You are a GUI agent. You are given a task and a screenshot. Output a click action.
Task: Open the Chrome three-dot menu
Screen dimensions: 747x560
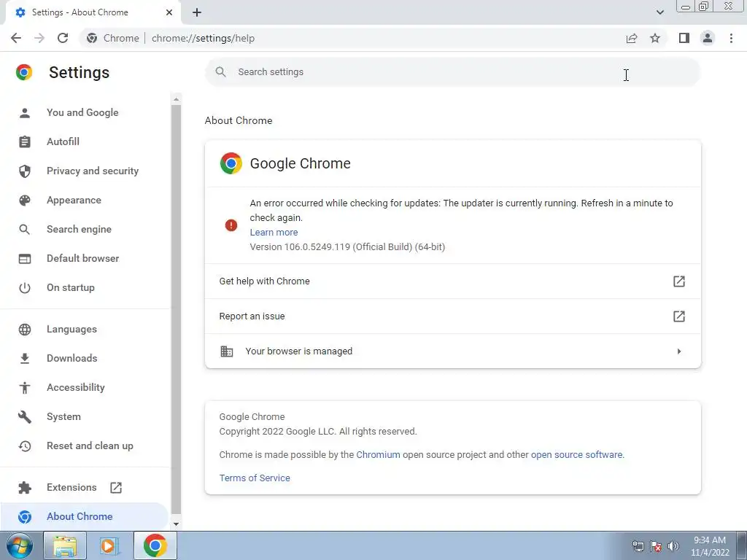tap(731, 38)
